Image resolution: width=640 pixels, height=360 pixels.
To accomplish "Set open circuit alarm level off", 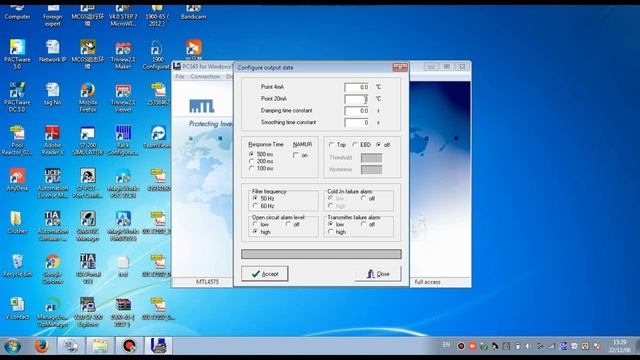I will [x=288, y=224].
